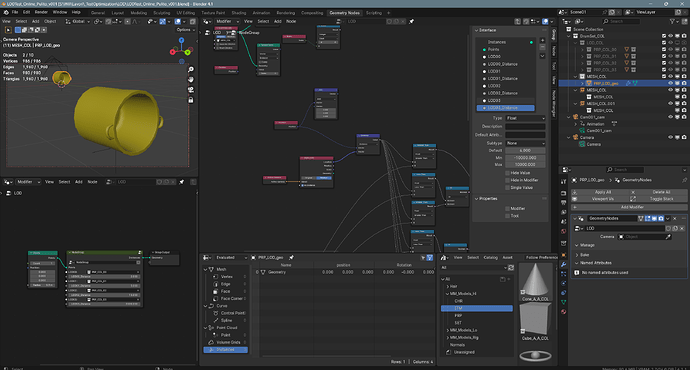Check the Modifier box under Properties
This screenshot has width=690, height=370.
[x=507, y=209]
